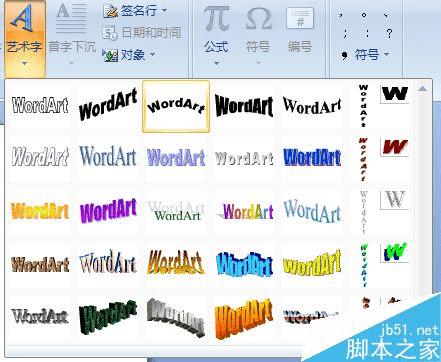
Task: Choose the orange 3D extruded WordArt style
Action: pyautogui.click(x=244, y=318)
